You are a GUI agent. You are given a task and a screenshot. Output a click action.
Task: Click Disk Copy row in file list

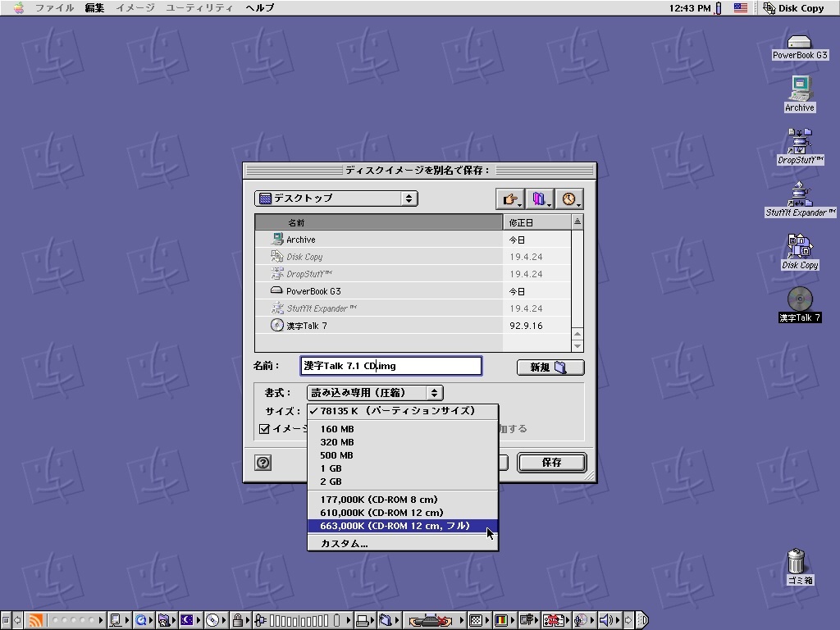[x=413, y=257]
